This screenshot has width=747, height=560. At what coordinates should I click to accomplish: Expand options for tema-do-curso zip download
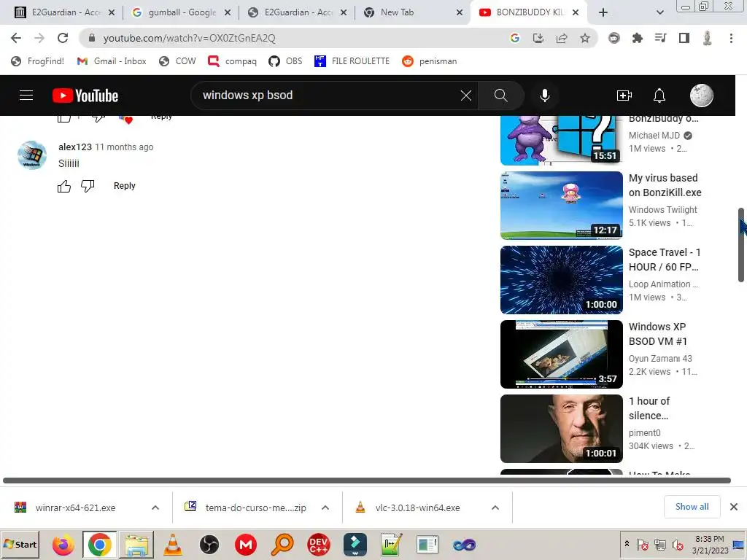pos(325,507)
